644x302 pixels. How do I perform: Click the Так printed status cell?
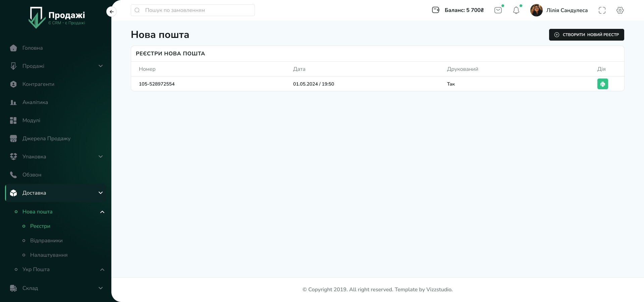(451, 84)
